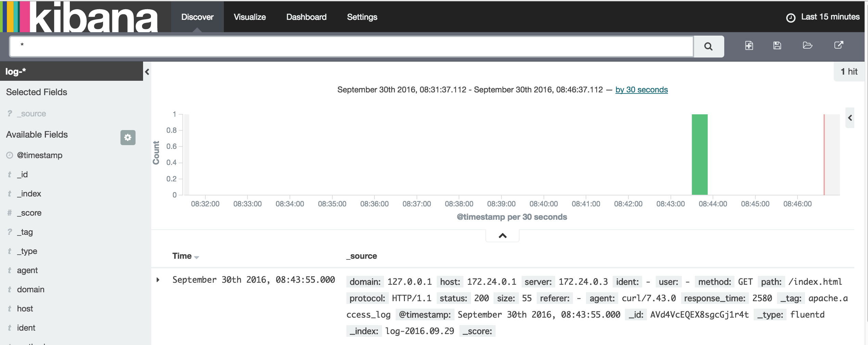Click the clock icon next to @timestamp field

point(9,155)
